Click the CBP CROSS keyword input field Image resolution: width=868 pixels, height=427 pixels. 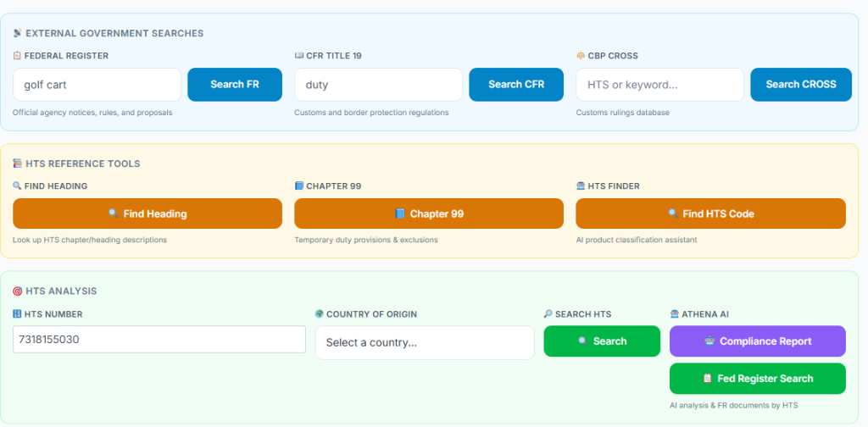click(x=659, y=85)
